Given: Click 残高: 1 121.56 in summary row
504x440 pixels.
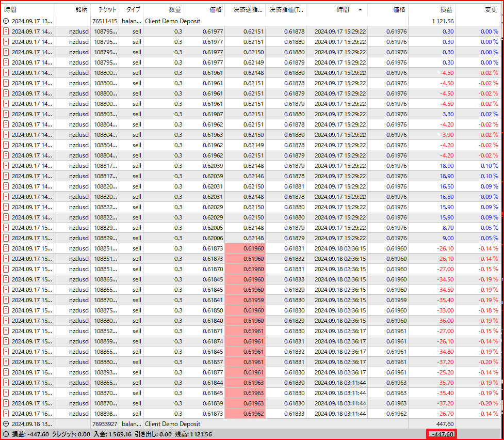Looking at the screenshot, I should (193, 434).
